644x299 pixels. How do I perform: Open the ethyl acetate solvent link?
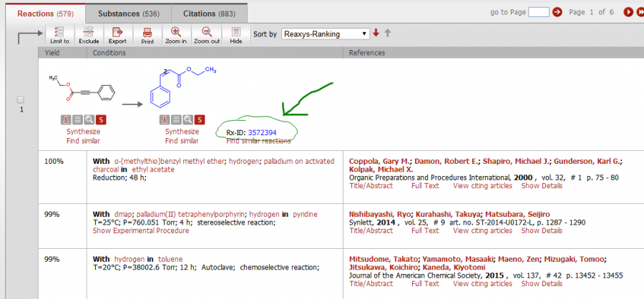pyautogui.click(x=153, y=170)
